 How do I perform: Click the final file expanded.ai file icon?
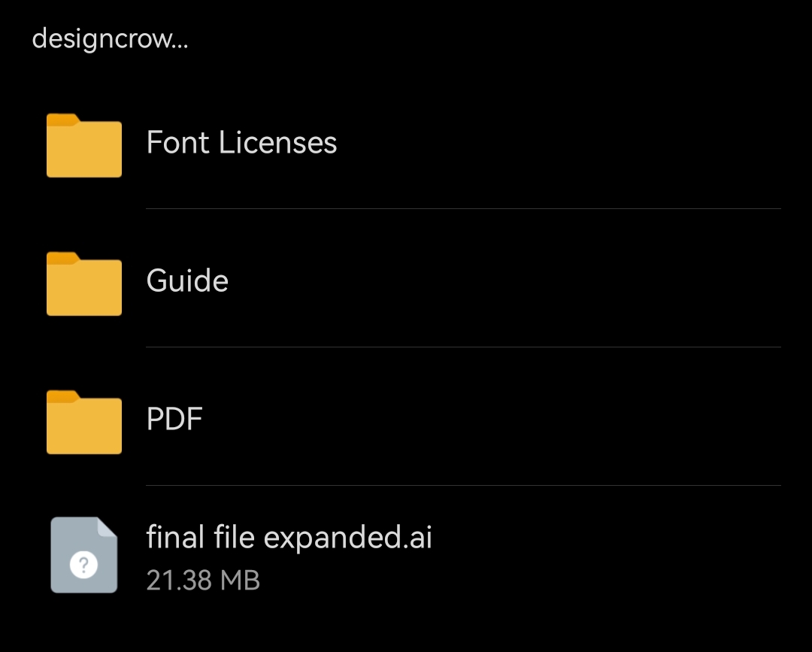coord(84,555)
